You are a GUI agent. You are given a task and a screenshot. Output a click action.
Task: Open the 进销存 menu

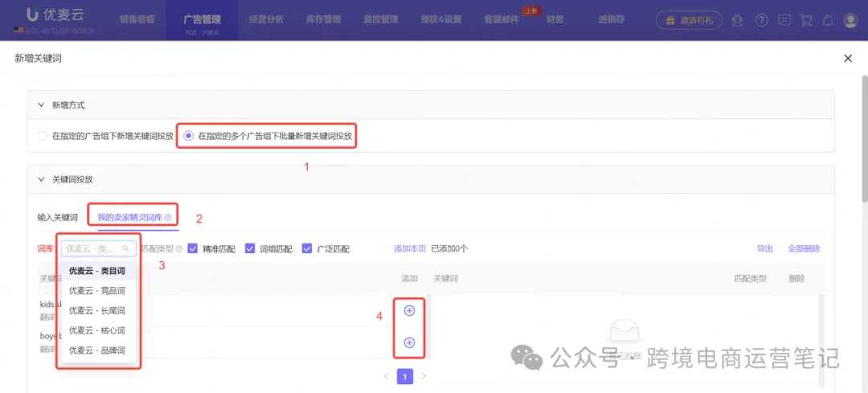[611, 19]
